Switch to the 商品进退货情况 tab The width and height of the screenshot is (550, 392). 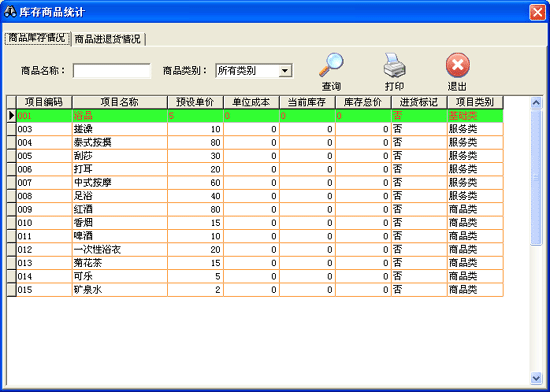coord(108,39)
